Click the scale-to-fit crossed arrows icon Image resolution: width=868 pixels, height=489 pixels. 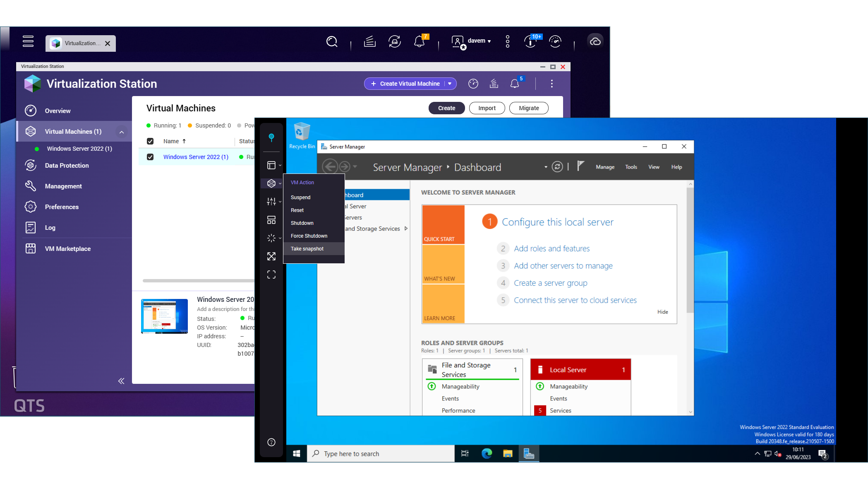271,256
